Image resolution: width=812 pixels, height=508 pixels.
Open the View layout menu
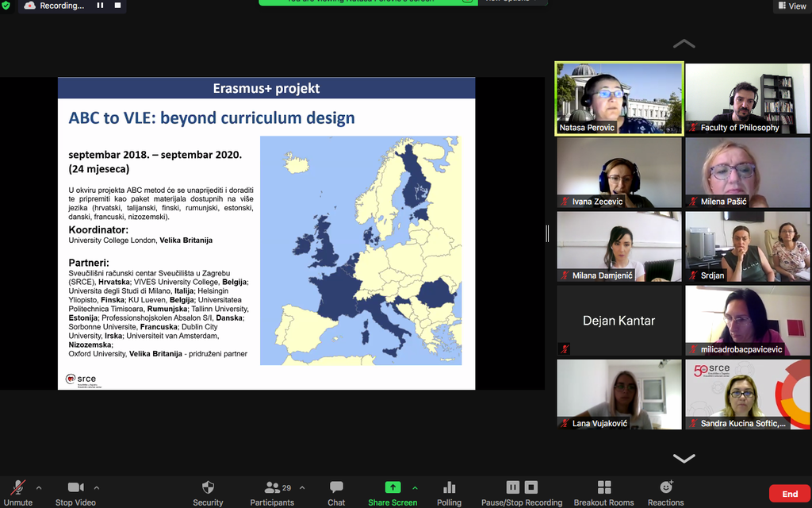click(791, 6)
